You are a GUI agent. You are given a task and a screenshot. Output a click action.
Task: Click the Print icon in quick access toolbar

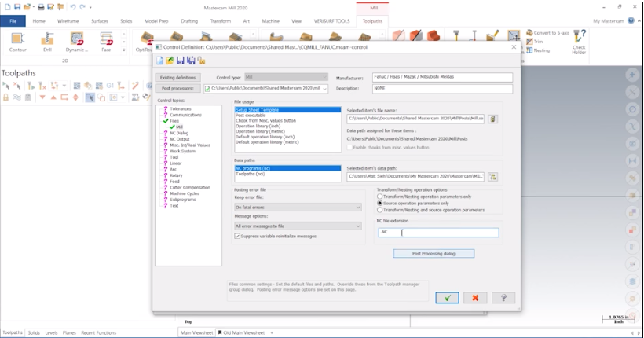(x=41, y=7)
